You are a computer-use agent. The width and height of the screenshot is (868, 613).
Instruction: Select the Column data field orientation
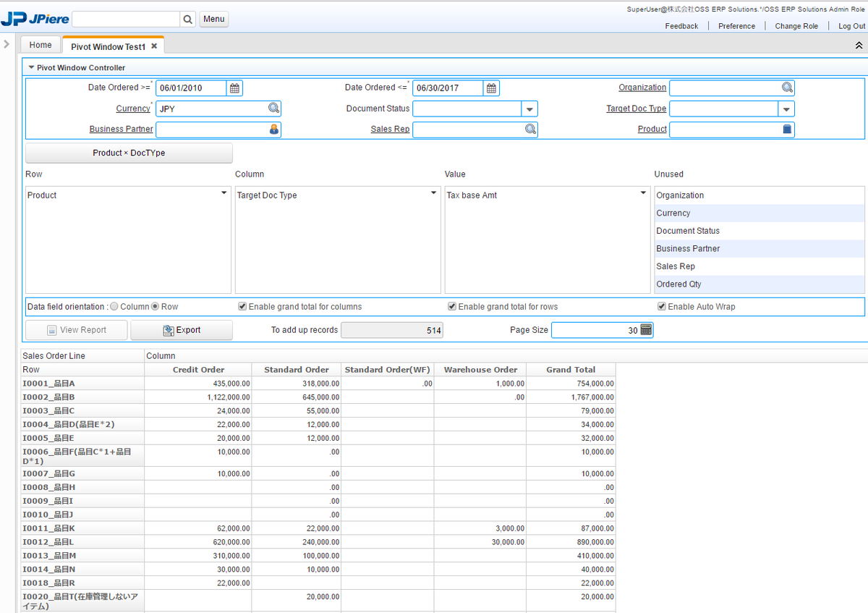coord(114,307)
